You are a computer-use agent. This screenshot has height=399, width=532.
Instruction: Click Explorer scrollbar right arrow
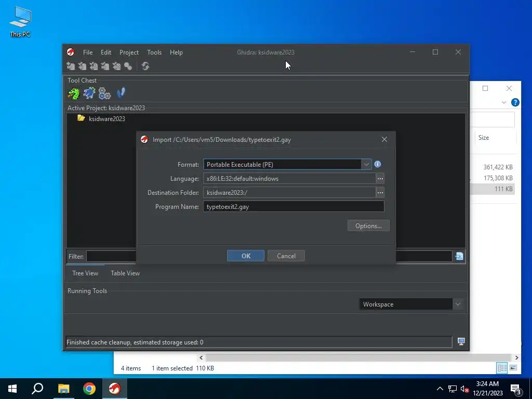coord(516,357)
